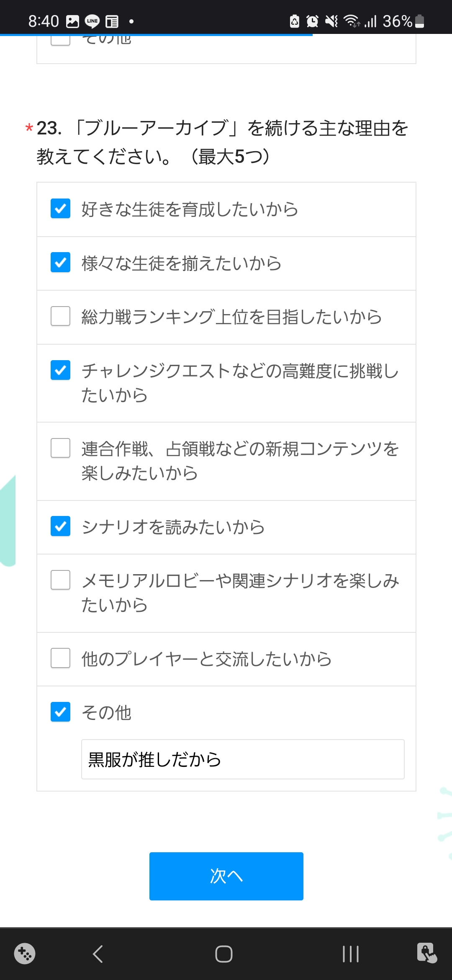Image resolution: width=452 pixels, height=980 pixels.
Task: Open the game tools controller icon
Action: click(25, 954)
